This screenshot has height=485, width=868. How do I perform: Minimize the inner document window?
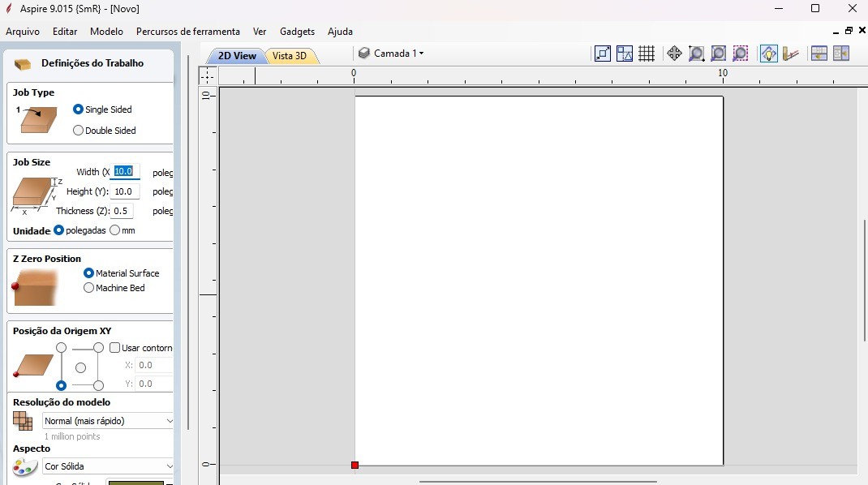coord(836,32)
